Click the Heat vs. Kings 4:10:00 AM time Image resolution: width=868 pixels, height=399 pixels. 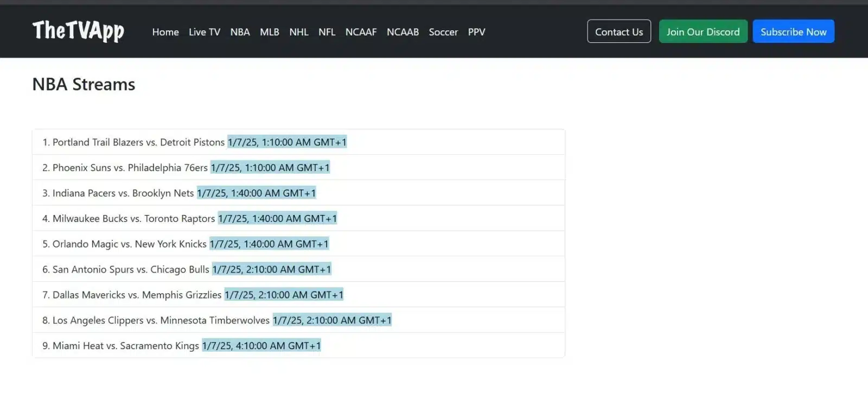point(261,346)
